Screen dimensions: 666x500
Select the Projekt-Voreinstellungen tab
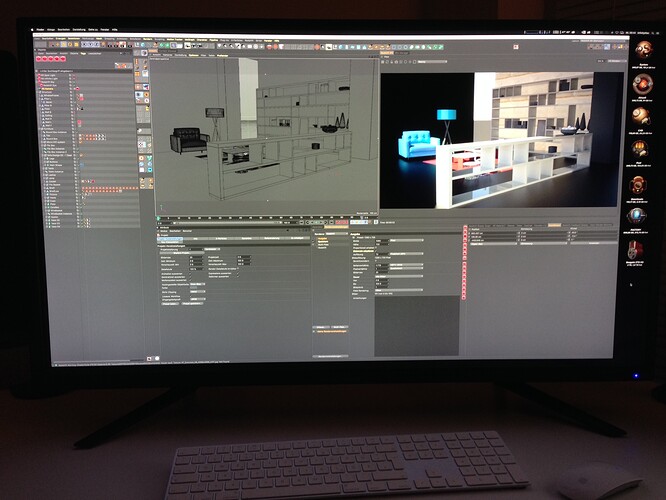pyautogui.click(x=170, y=239)
